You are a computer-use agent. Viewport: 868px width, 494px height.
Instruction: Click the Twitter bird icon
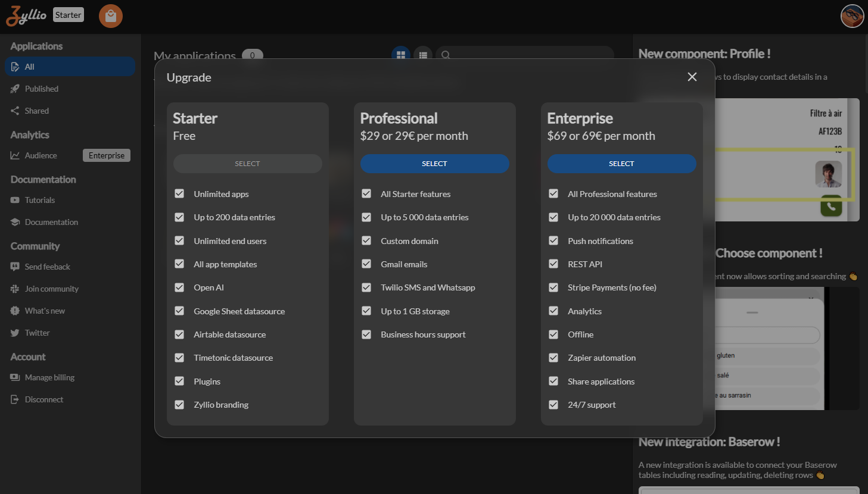(15, 333)
